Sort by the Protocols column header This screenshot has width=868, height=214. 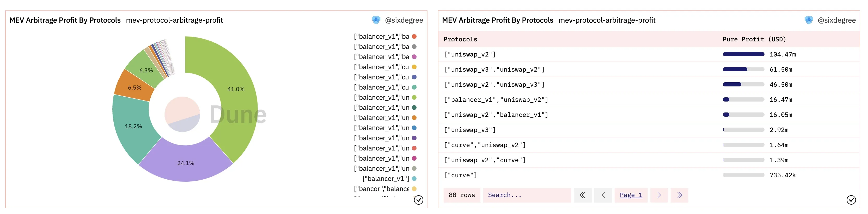pyautogui.click(x=460, y=39)
